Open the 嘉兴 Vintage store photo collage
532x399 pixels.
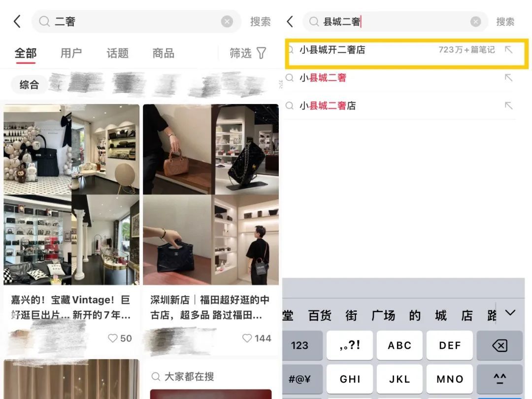tap(71, 195)
